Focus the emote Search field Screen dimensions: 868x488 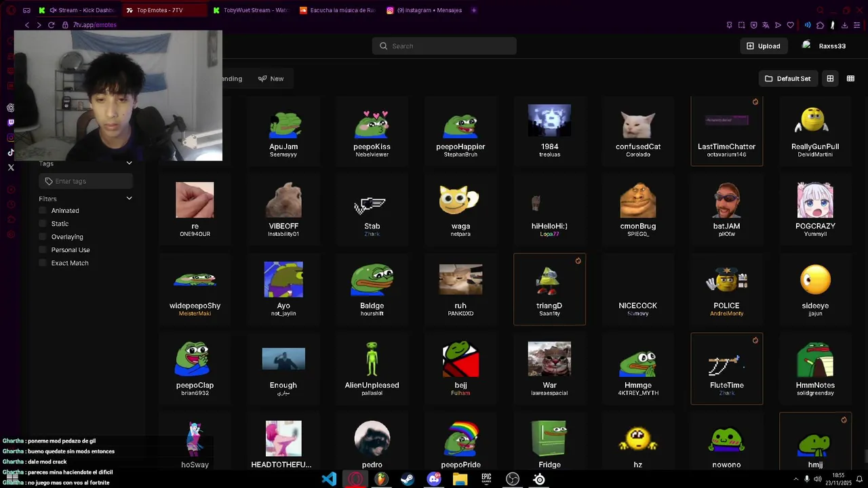point(444,46)
